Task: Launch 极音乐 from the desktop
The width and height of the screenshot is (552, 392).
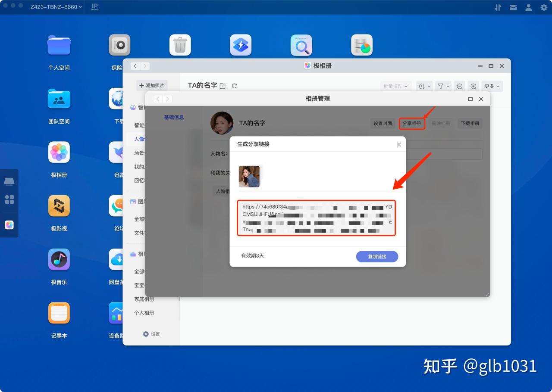Action: pos(59,259)
